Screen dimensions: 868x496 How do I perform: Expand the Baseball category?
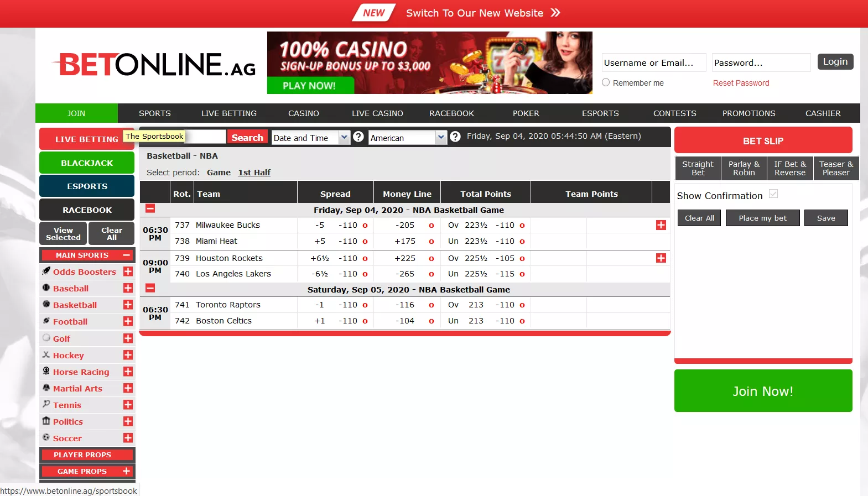pos(128,288)
